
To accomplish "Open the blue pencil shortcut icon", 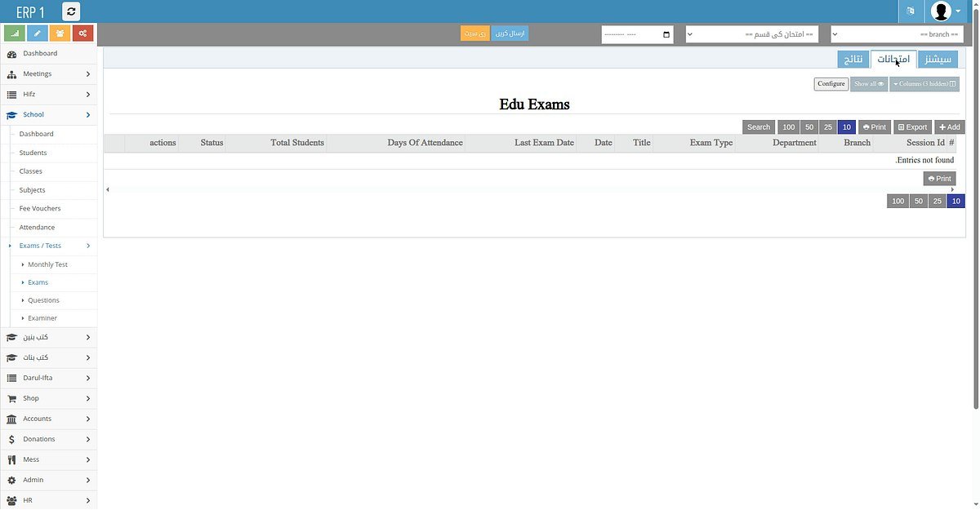I will 37,33.
